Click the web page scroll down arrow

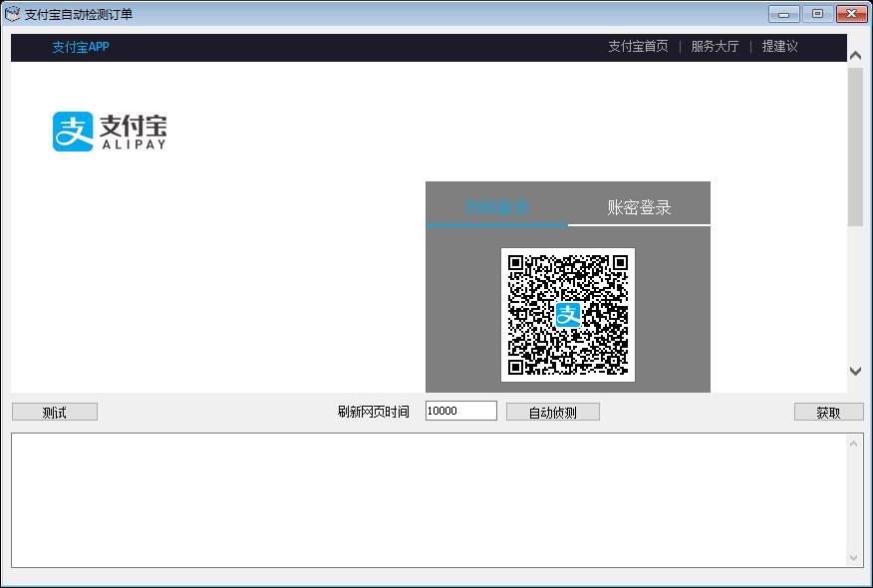856,371
